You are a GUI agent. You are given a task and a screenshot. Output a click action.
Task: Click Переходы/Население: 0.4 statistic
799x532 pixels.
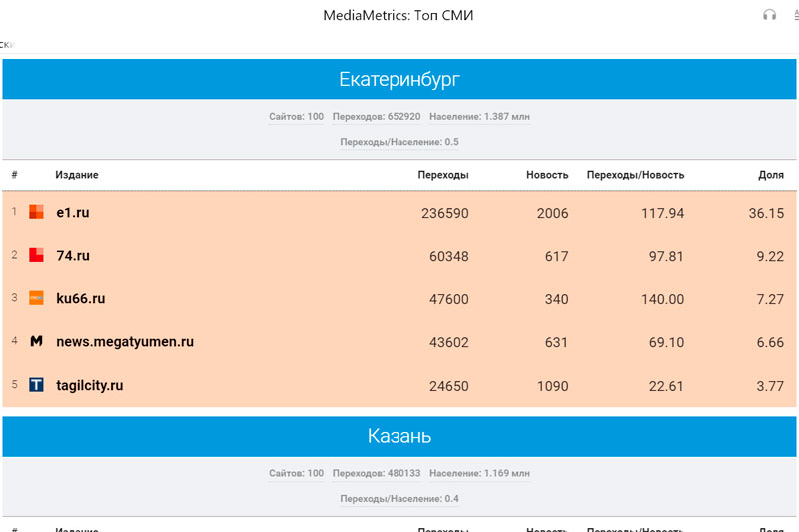(x=399, y=499)
